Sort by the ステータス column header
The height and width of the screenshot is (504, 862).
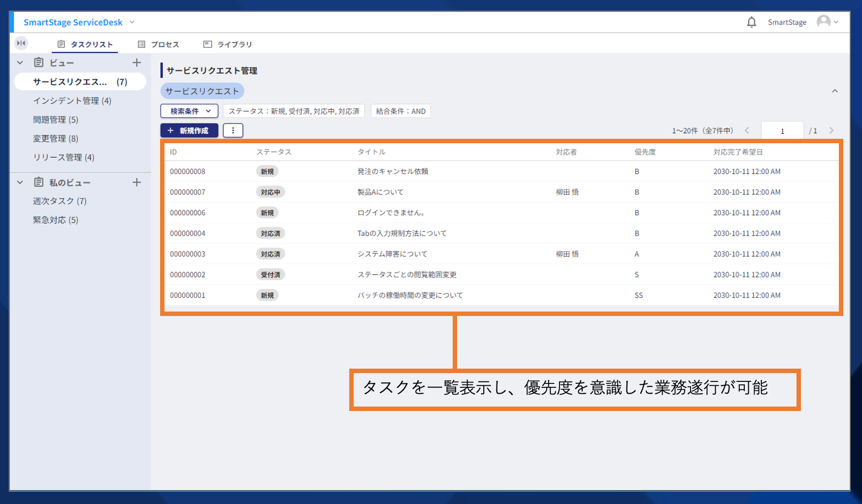pos(274,152)
